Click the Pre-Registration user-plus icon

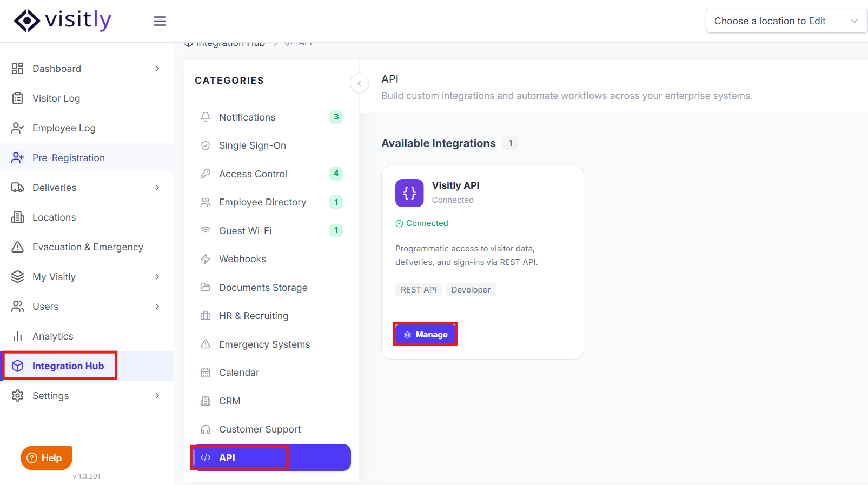[18, 158]
